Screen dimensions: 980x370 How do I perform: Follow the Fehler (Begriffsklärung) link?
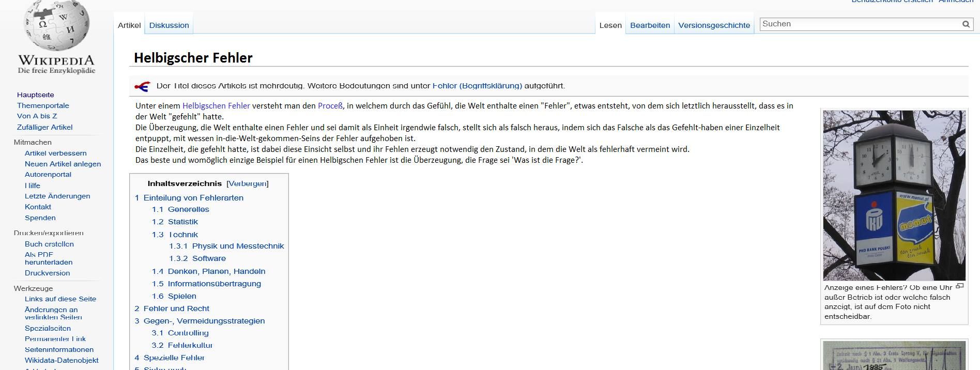477,86
